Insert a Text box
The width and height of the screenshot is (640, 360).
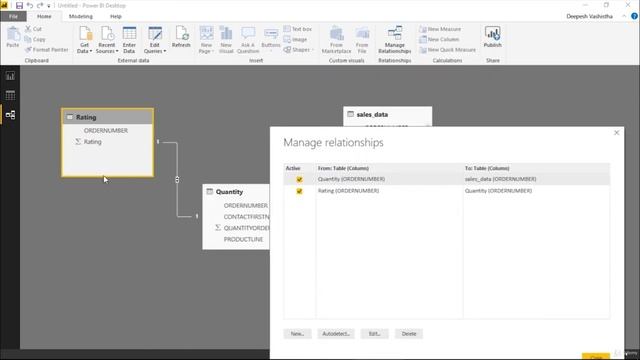tap(298, 29)
